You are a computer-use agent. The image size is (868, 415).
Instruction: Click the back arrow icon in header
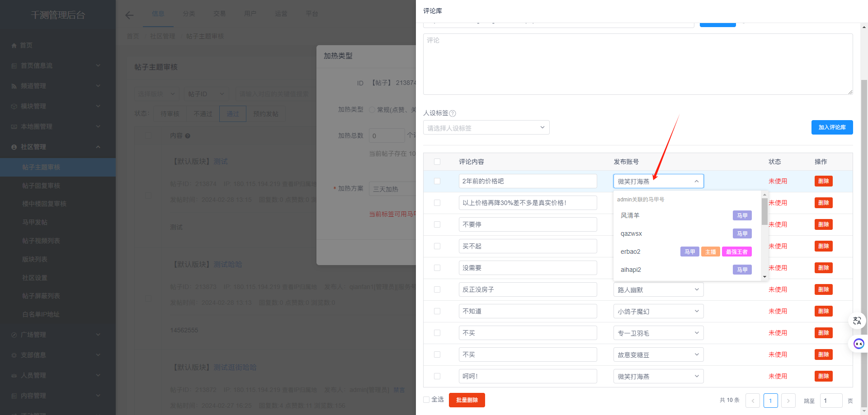point(129,15)
